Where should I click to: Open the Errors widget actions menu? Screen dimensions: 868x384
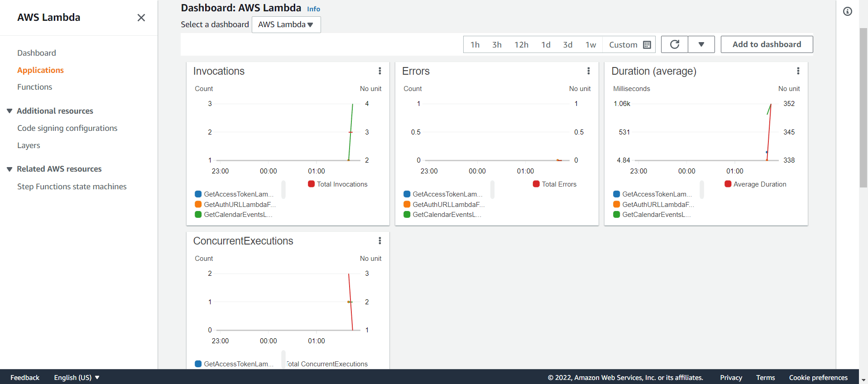click(x=588, y=71)
